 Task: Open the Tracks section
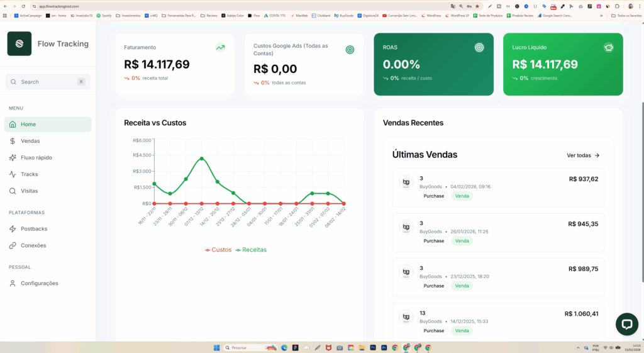pos(48,174)
